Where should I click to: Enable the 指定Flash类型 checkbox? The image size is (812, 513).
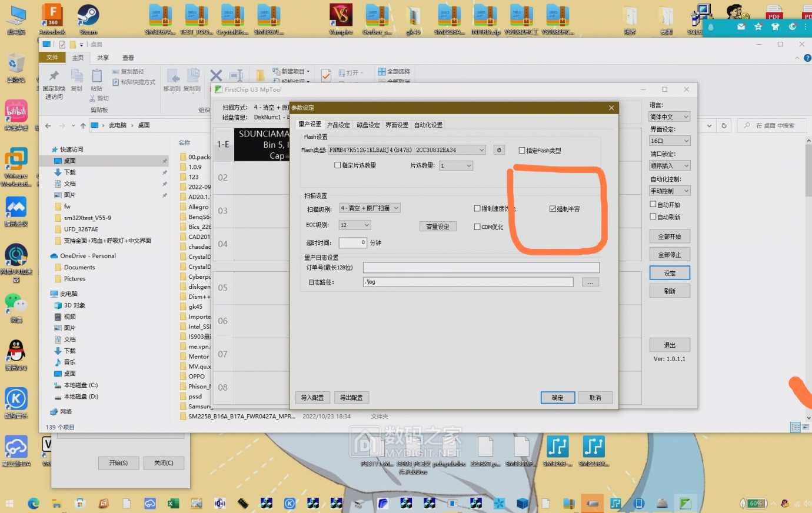coord(521,150)
